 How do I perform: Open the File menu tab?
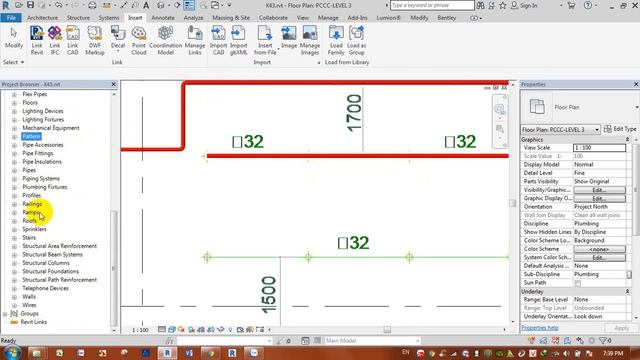click(x=11, y=18)
